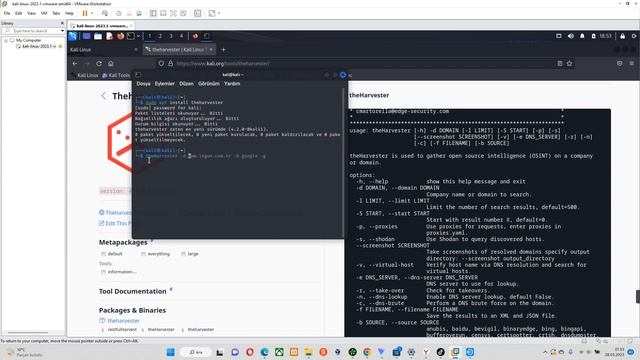The width and height of the screenshot is (640, 360).
Task: Open the Kali notifications bell
Action: pyautogui.click(x=582, y=36)
